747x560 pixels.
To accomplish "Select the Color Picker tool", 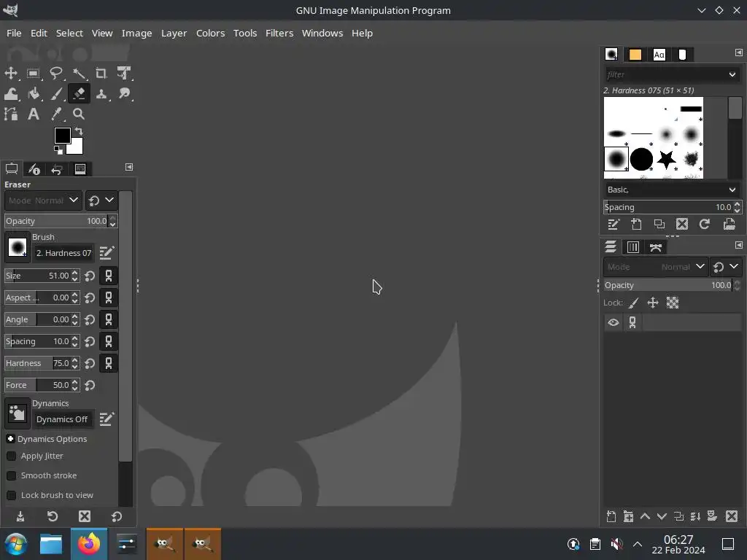I will pyautogui.click(x=56, y=114).
